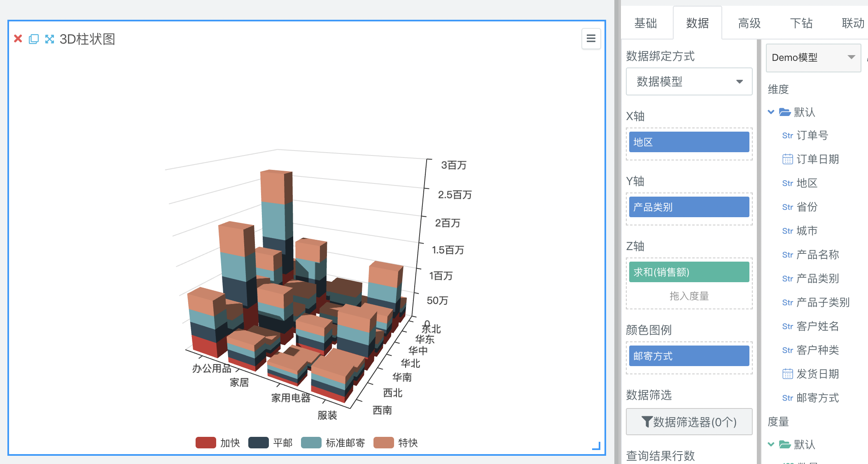This screenshot has width=868, height=464.
Task: Select 产品子类别 dimension
Action: tap(823, 302)
